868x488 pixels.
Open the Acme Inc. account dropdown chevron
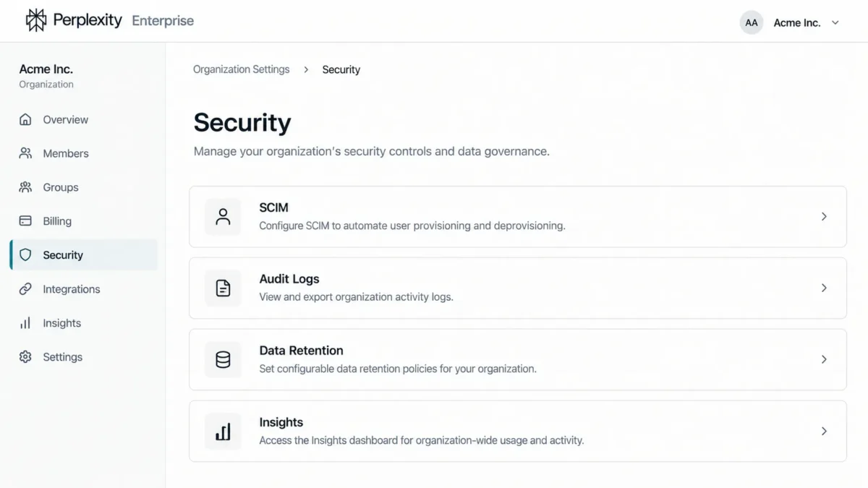coord(835,23)
